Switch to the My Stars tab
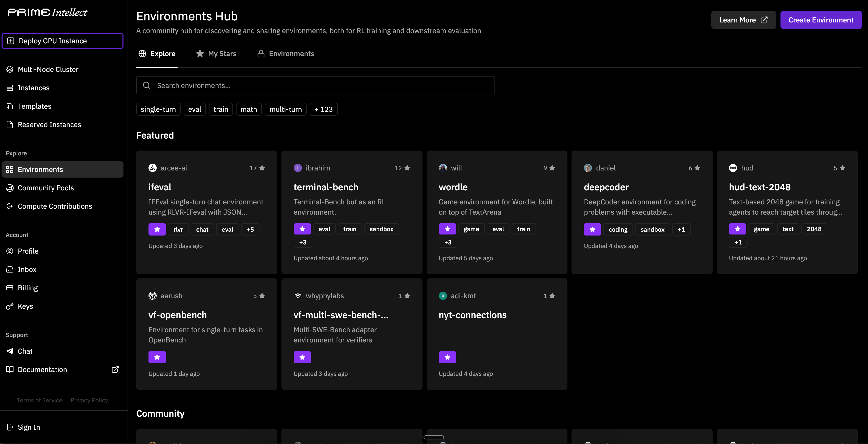Screen dimensions: 868x444 (x=216, y=54)
